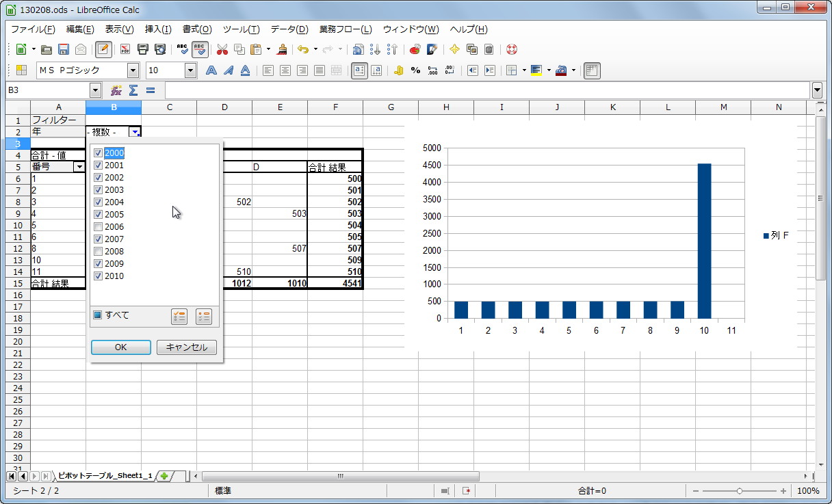This screenshot has height=504, width=832.
Task: Toggle Edit File mode icon
Action: (104, 49)
